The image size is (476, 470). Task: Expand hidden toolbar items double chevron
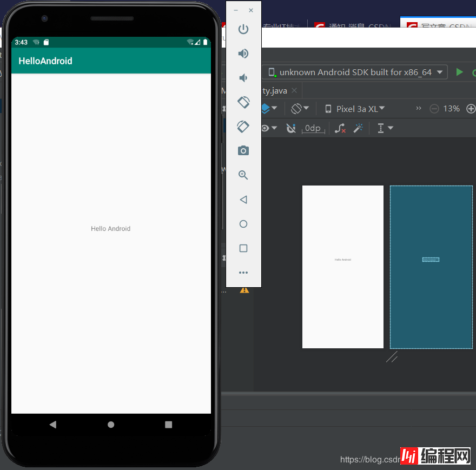tap(418, 108)
